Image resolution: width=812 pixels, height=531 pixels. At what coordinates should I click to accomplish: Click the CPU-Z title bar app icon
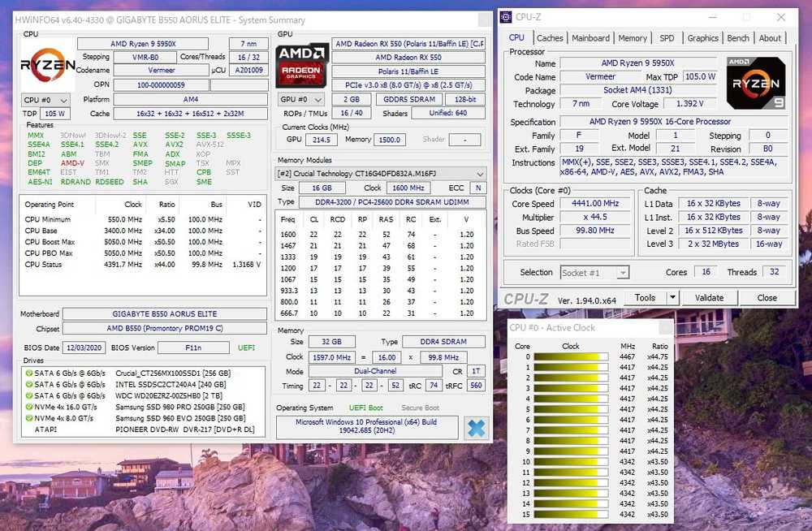tap(505, 17)
